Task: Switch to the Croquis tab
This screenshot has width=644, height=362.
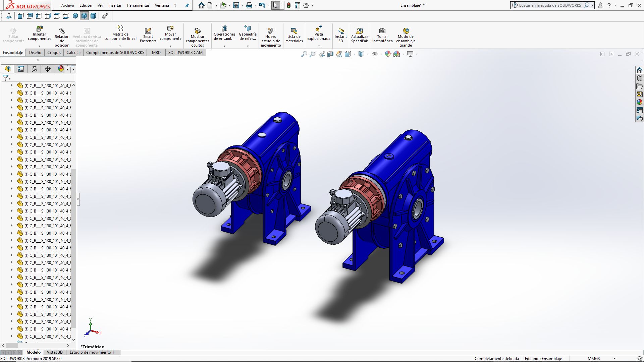Action: pos(54,53)
